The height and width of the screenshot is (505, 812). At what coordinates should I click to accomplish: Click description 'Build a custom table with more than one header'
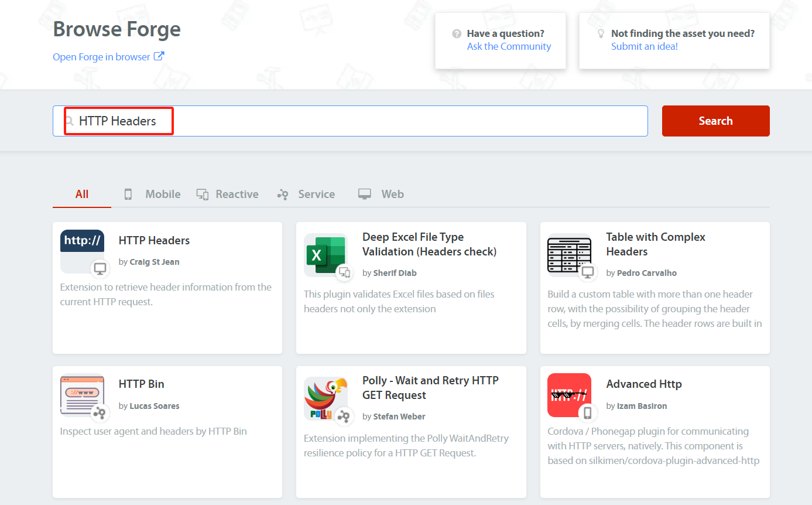[x=655, y=309]
